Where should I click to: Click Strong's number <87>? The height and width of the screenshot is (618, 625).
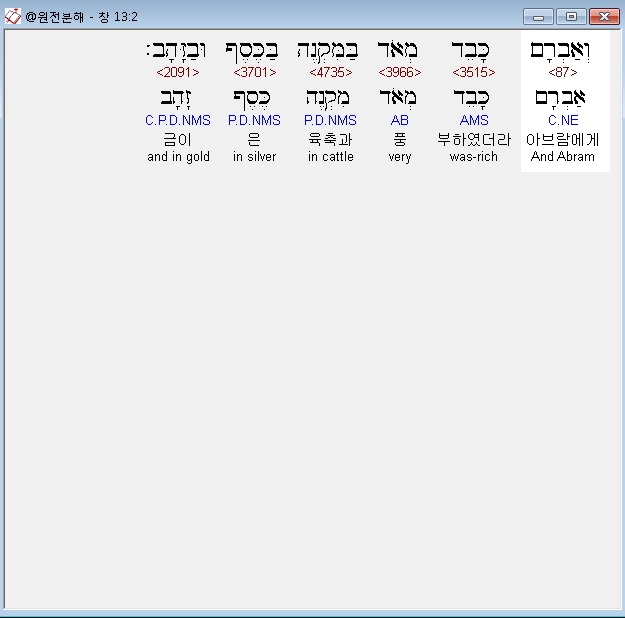pos(562,72)
